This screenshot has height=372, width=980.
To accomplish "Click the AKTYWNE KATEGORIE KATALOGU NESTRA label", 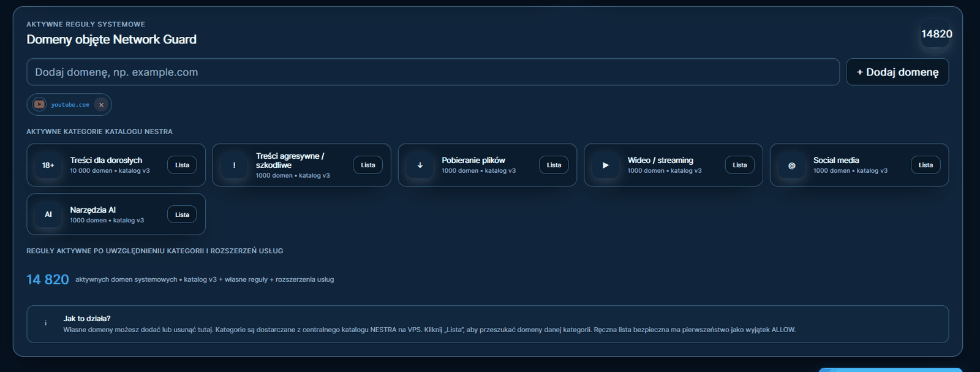I will coord(99,132).
